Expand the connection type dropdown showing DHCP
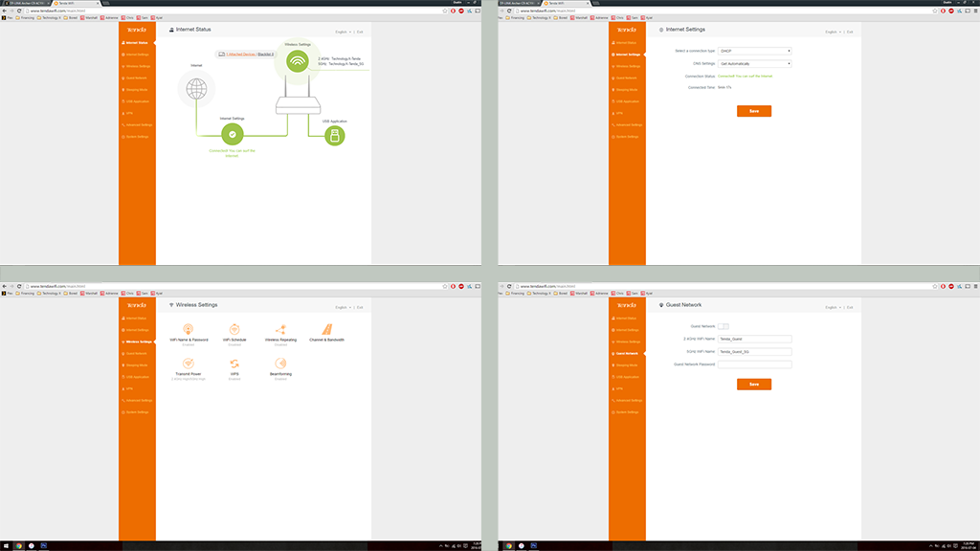The height and width of the screenshot is (551, 980). (x=755, y=51)
